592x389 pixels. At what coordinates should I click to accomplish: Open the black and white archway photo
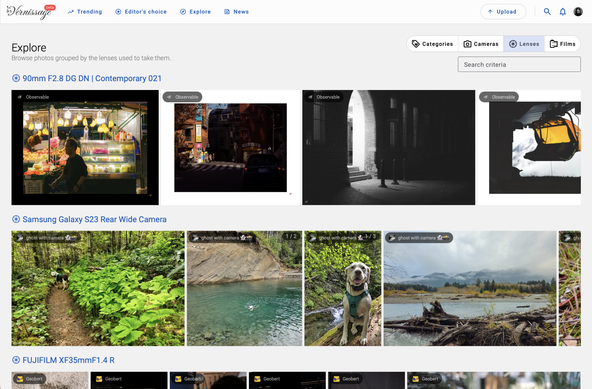coord(388,147)
